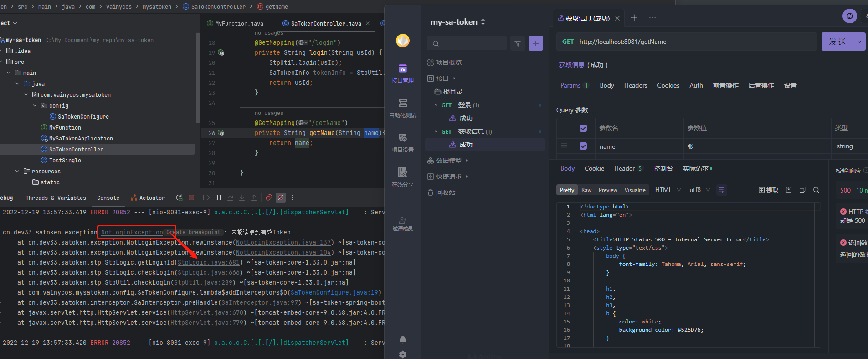Expand the resources folder in the project tree
The height and width of the screenshot is (359, 868).
(17, 172)
